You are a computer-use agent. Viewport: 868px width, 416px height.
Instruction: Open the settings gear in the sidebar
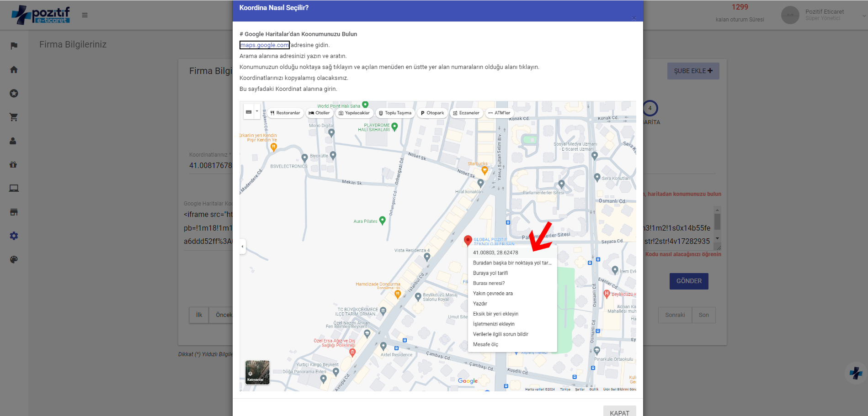point(14,236)
